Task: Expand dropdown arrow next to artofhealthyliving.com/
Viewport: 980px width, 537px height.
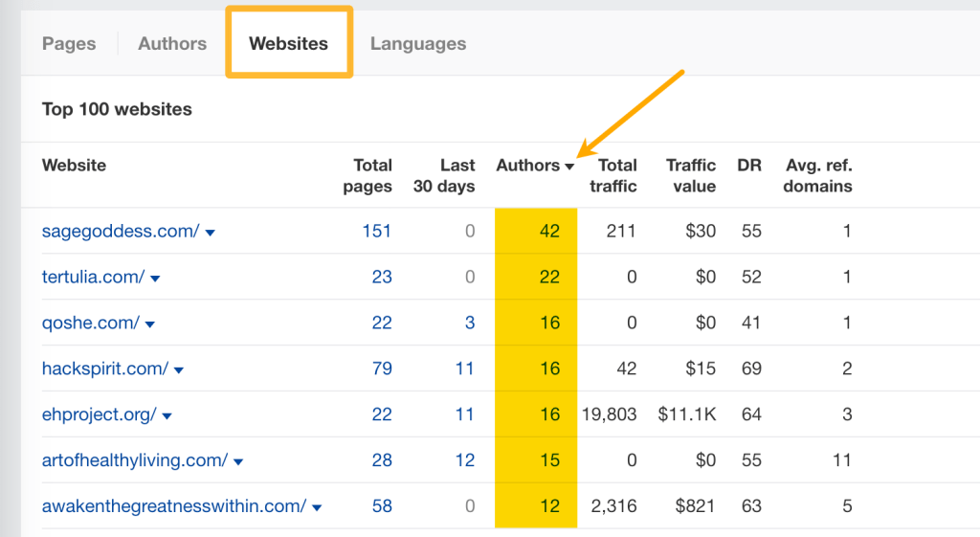Action: tap(238, 462)
